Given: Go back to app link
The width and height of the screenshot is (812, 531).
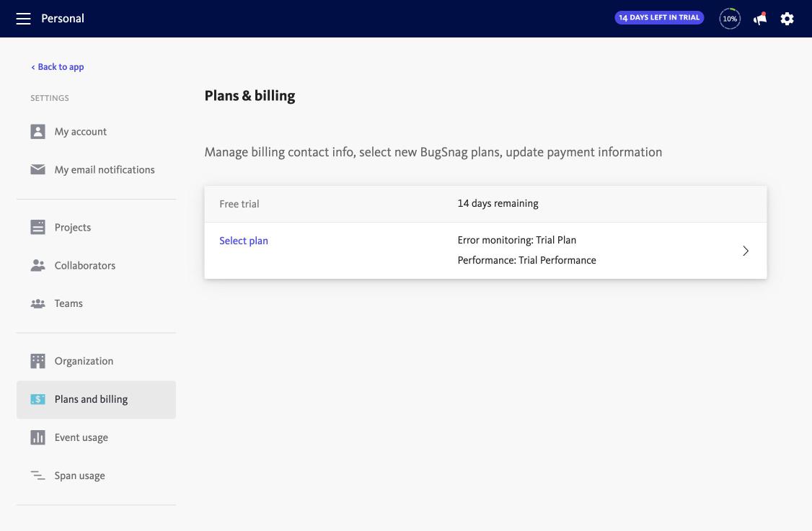Looking at the screenshot, I should click(x=58, y=67).
